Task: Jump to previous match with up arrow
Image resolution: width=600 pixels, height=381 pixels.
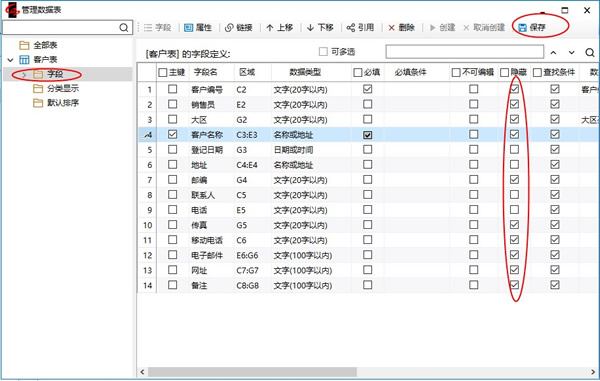Action: 553,52
